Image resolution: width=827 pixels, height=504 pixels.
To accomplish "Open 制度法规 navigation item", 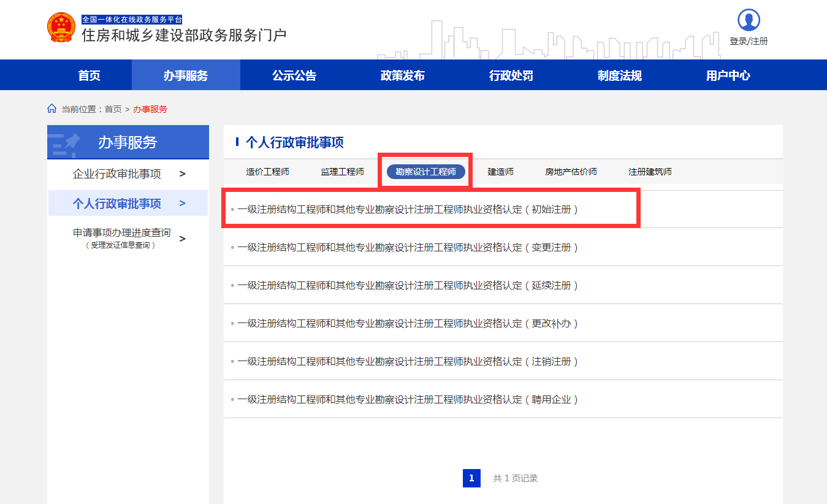I will (x=620, y=75).
